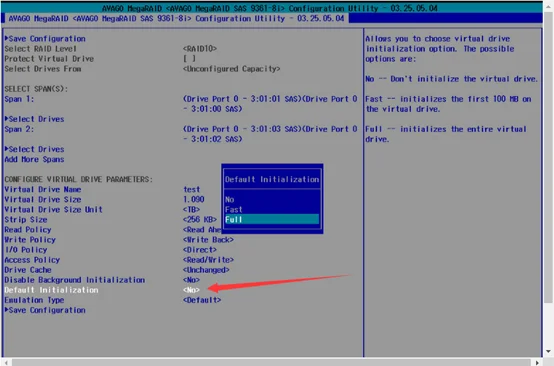Open Select RAID Level RAID10 dropdown

click(200, 48)
